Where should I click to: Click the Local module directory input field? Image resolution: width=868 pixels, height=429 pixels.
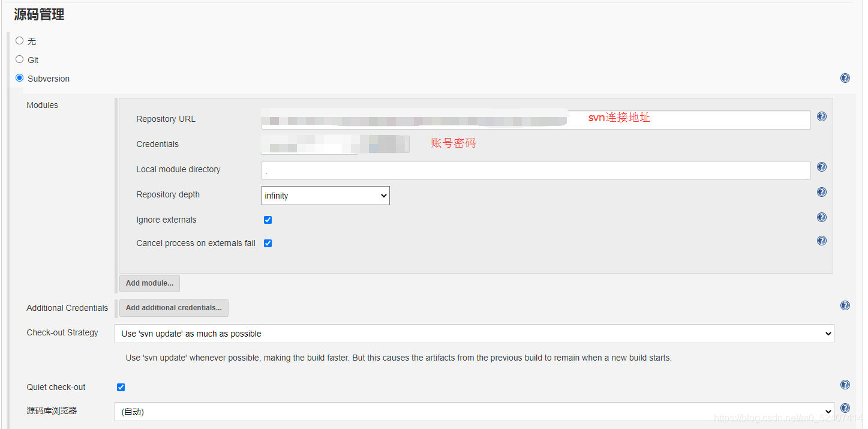click(x=536, y=170)
